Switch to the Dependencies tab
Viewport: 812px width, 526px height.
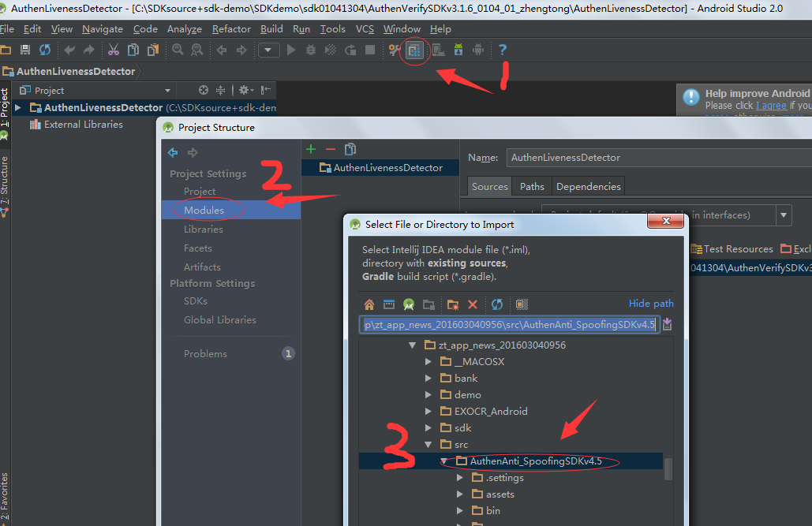click(x=588, y=187)
